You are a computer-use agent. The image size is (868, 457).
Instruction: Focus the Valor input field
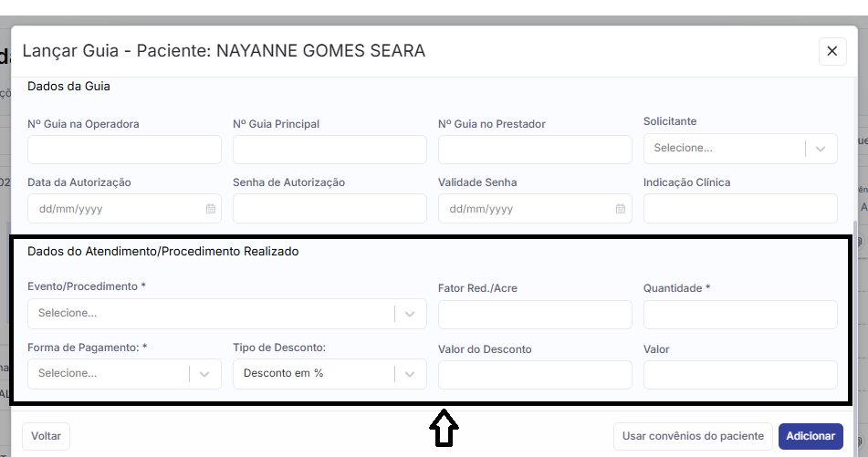tap(740, 375)
